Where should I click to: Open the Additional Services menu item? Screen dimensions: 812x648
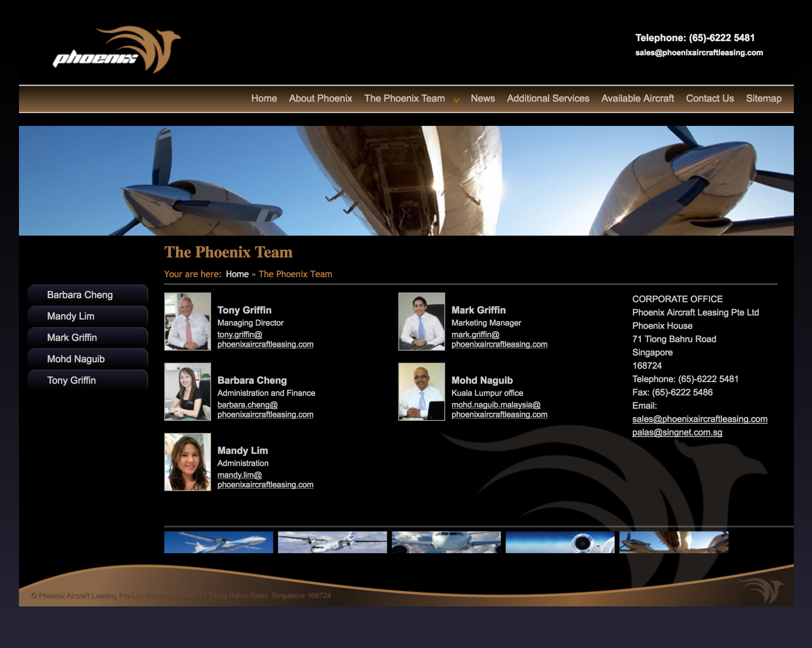[x=548, y=98]
